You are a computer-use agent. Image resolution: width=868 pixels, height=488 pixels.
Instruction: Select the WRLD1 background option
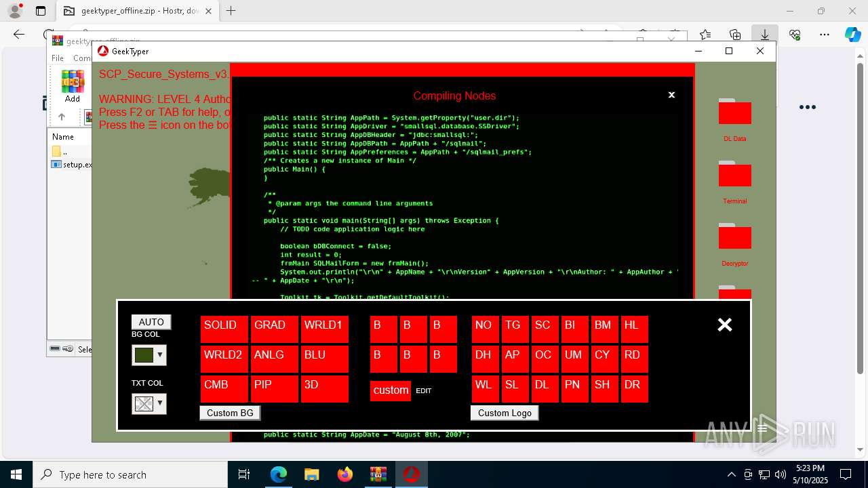coord(325,329)
